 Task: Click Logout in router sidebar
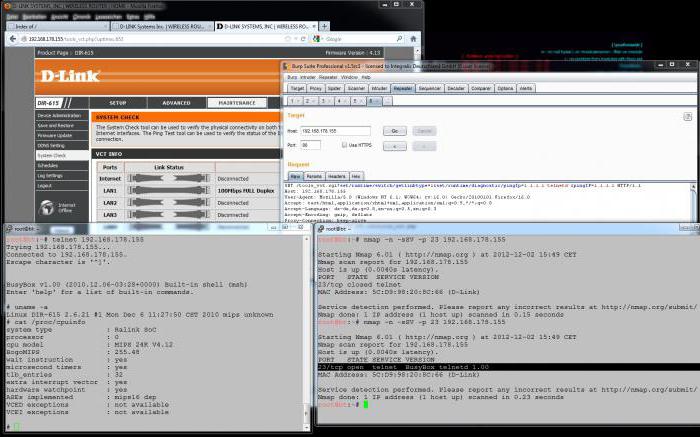[x=62, y=186]
